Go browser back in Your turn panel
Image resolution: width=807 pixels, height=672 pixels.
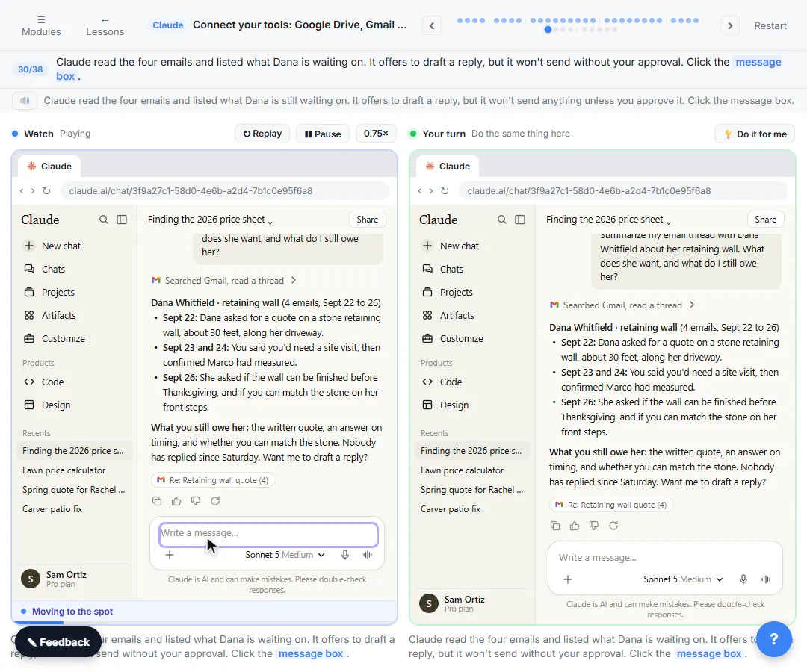click(420, 190)
